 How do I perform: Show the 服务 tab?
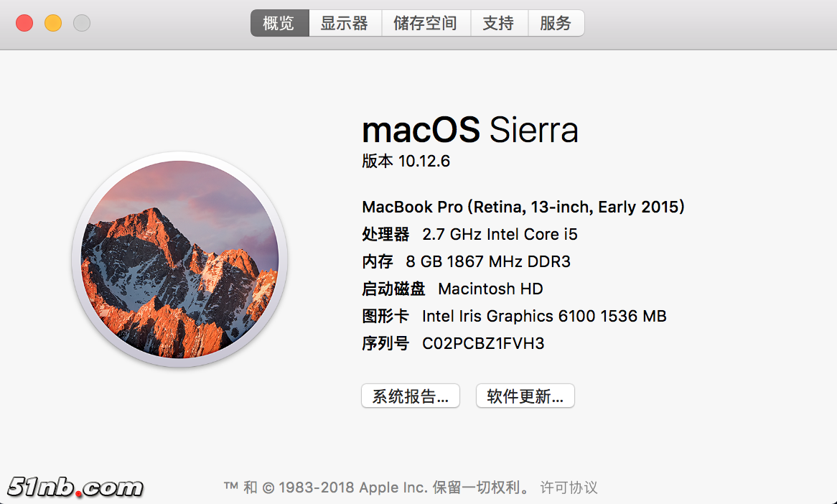(x=556, y=23)
